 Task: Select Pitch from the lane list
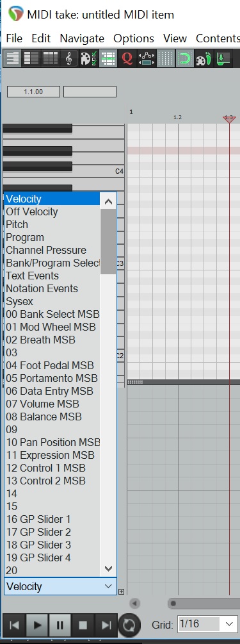pyautogui.click(x=17, y=225)
